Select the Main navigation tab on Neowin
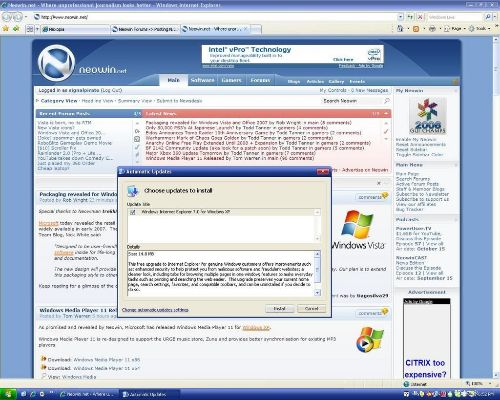The height and width of the screenshot is (400, 500). pos(173,80)
